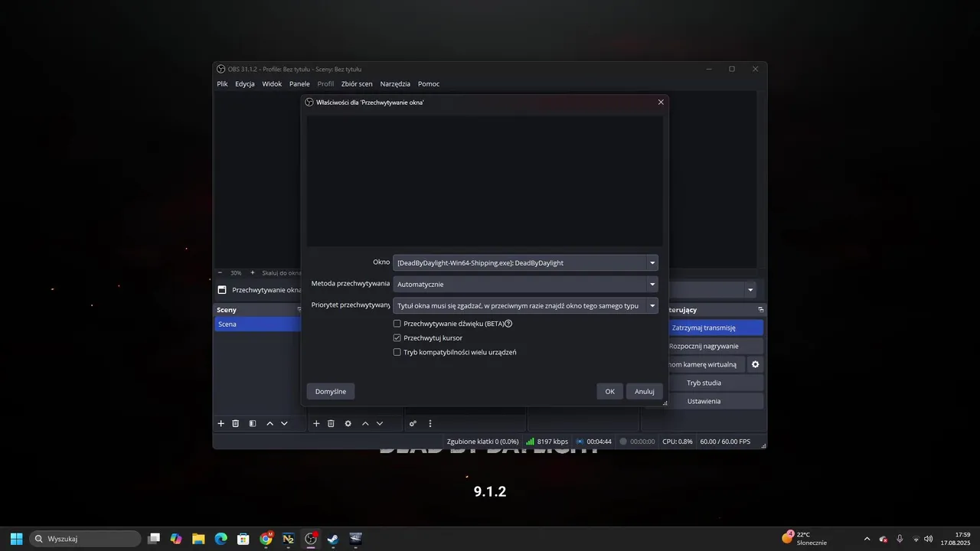
Task: Click the weather widget 22°C Słonecznie
Action: pos(804,539)
